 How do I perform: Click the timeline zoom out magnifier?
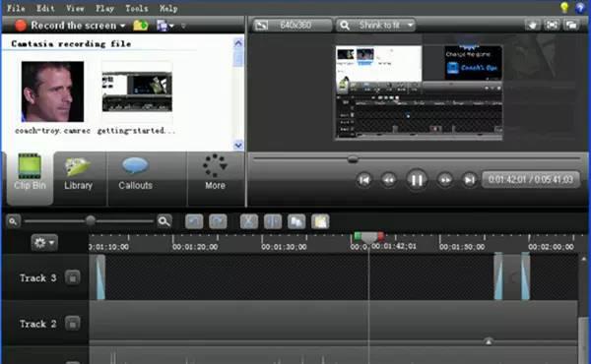(x=13, y=221)
